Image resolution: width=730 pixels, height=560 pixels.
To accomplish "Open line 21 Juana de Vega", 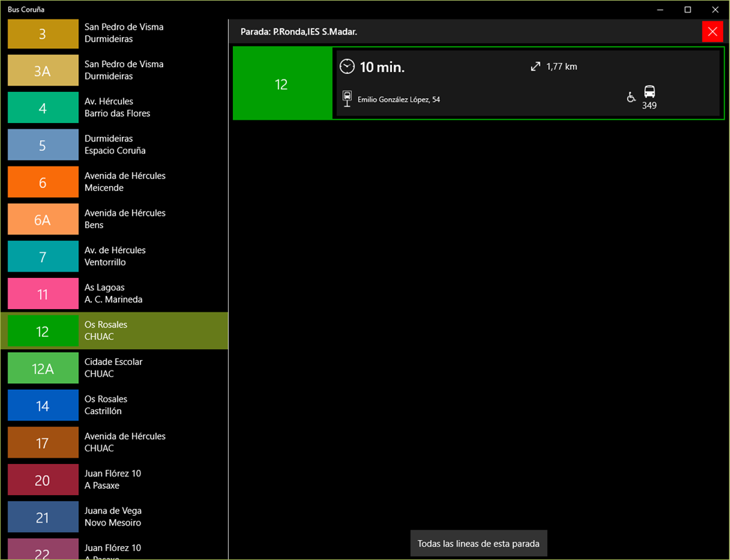I will click(x=115, y=517).
